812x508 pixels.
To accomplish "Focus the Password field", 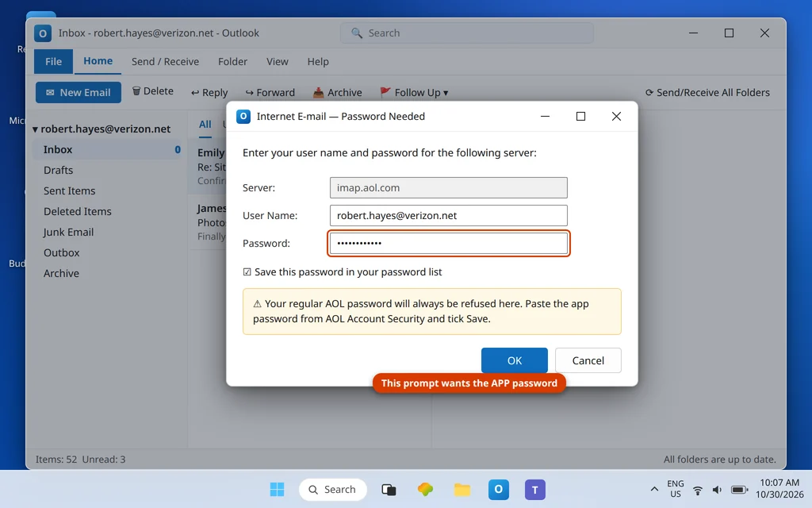I will pos(449,243).
